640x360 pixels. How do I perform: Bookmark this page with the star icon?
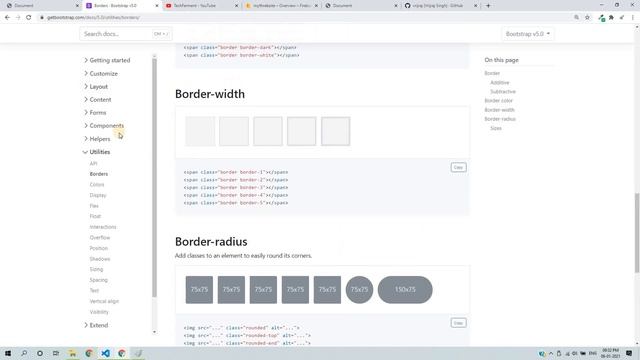[x=587, y=18]
